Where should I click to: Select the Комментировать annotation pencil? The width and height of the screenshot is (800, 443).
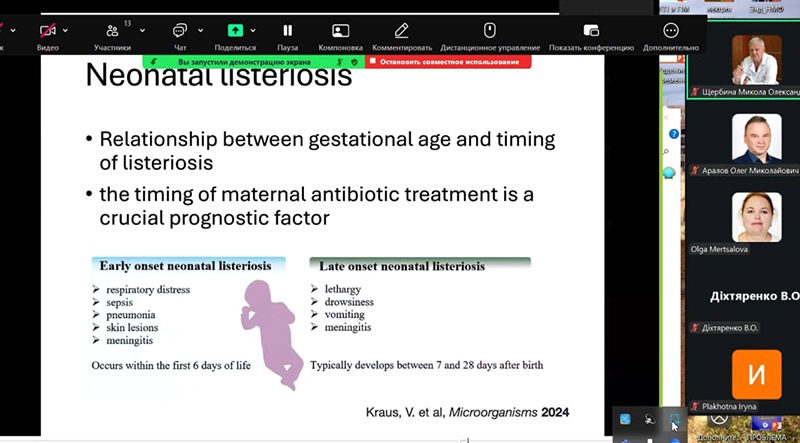tap(402, 31)
